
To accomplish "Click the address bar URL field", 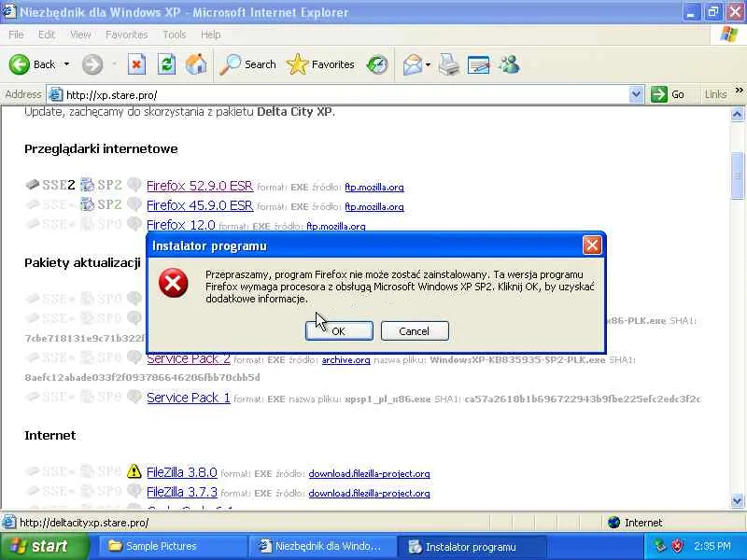I will pyautogui.click(x=345, y=95).
